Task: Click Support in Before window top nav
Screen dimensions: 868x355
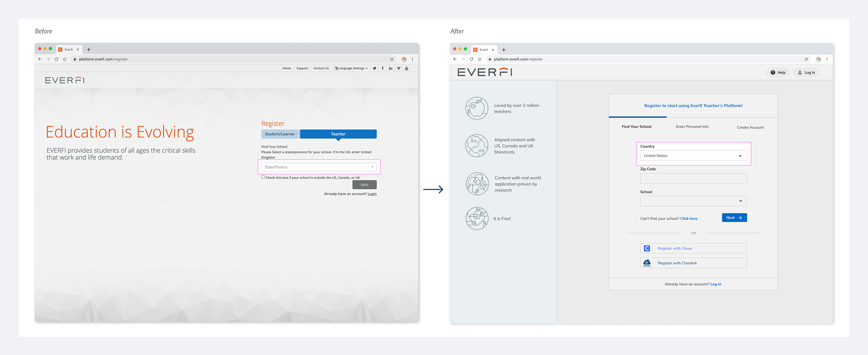Action: (302, 68)
